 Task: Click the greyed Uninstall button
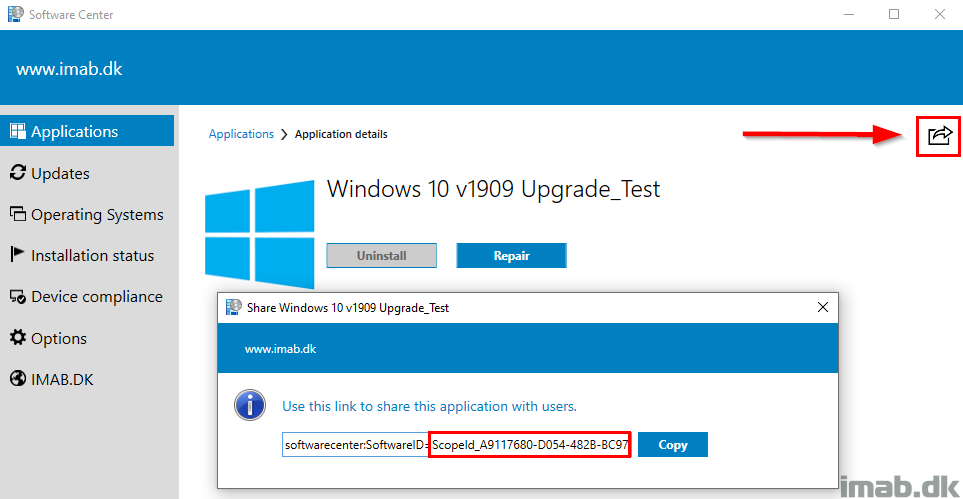[381, 256]
